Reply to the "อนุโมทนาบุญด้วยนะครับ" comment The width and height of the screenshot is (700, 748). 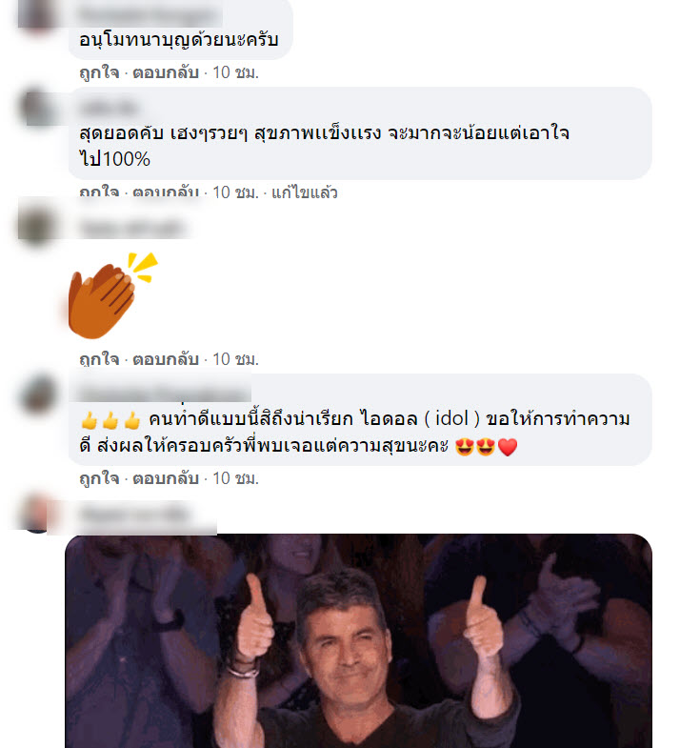point(165,72)
